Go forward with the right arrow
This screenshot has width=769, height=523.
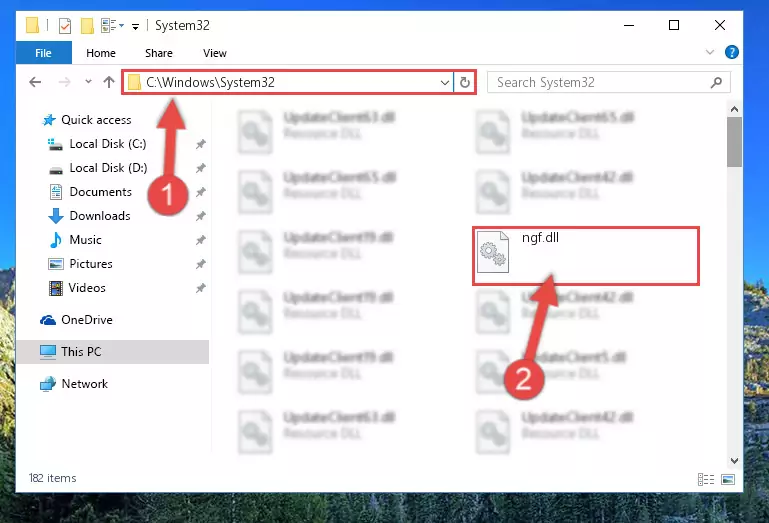coord(64,82)
